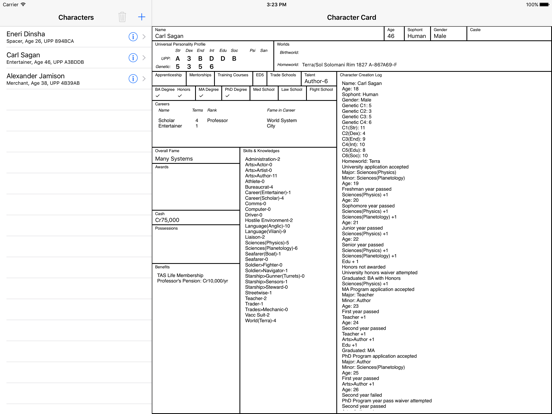Viewport: 552px width, 414px height.
Task: Click the Sophont field Human
Action: click(x=417, y=34)
